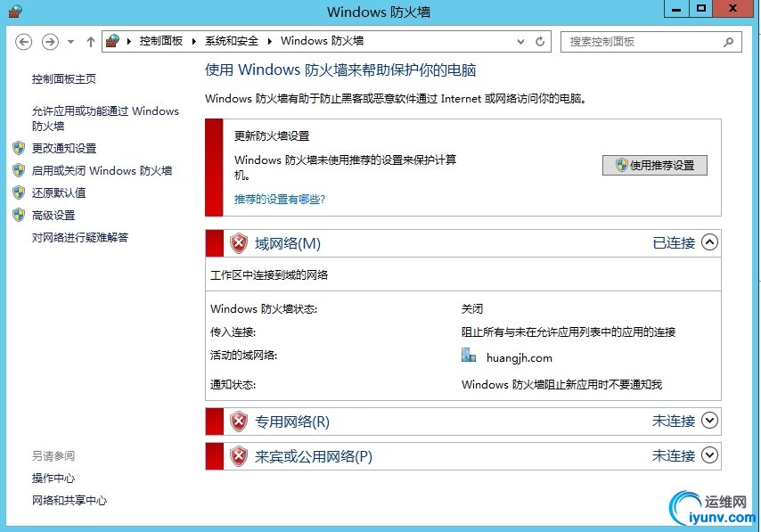Click the 通知状态: label

(233, 385)
